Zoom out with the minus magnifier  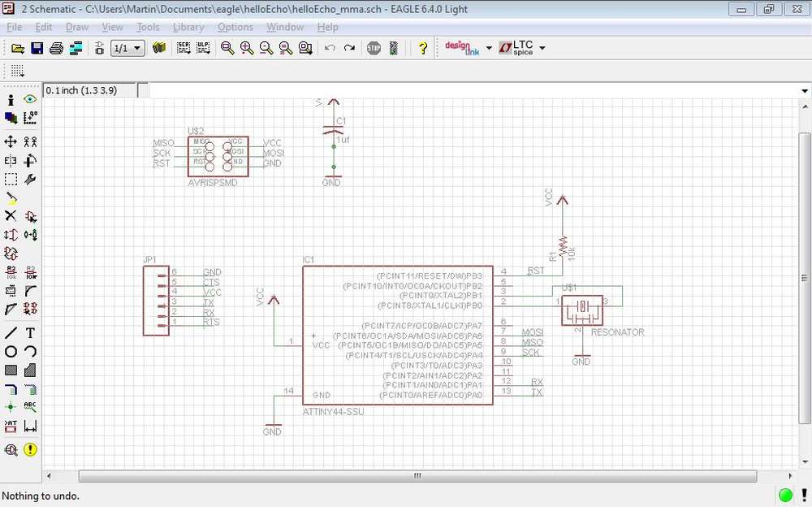pyautogui.click(x=266, y=48)
